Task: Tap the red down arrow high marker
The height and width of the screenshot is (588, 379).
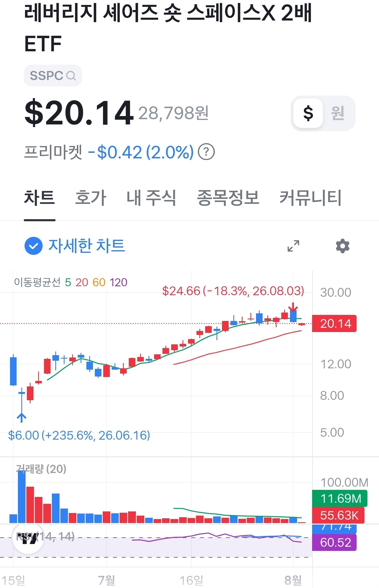Action: tap(293, 307)
